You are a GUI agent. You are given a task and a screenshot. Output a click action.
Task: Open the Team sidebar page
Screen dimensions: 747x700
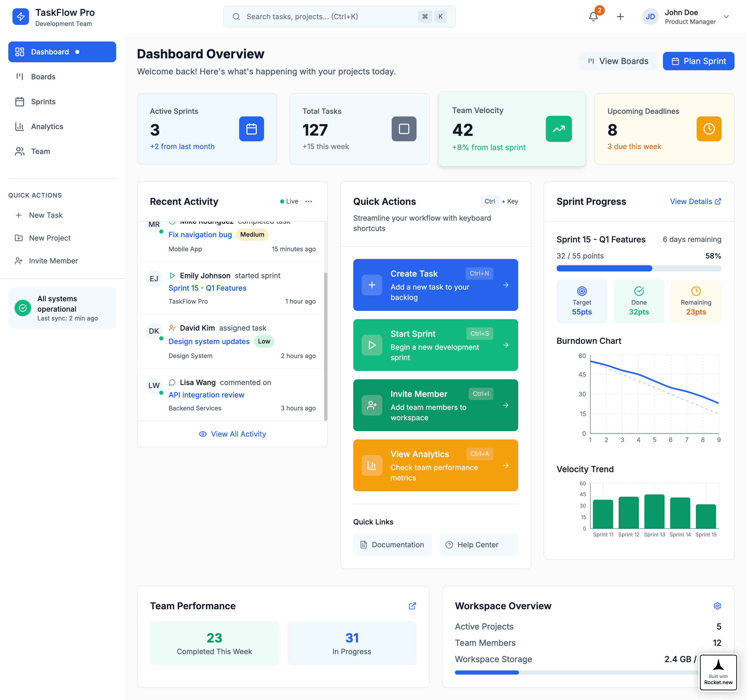tap(62, 151)
